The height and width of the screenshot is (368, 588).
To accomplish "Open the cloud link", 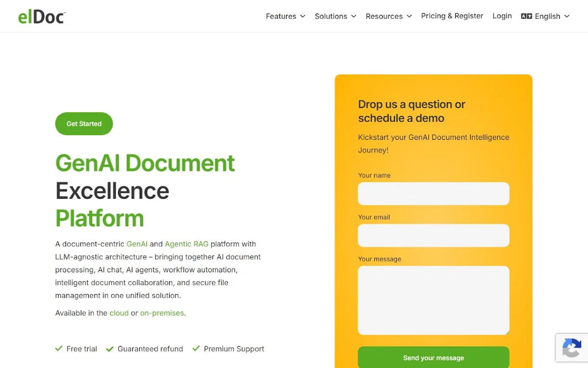I will [119, 313].
